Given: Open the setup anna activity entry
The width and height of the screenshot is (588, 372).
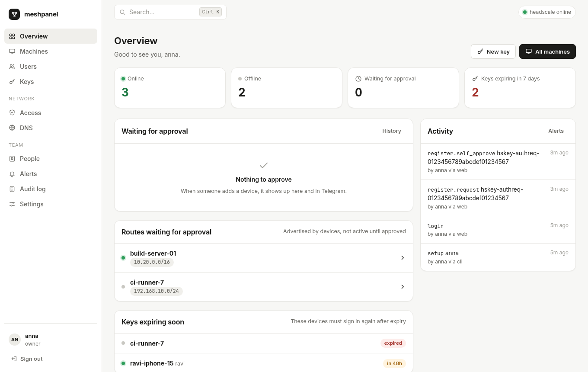Looking at the screenshot, I should coord(498,257).
